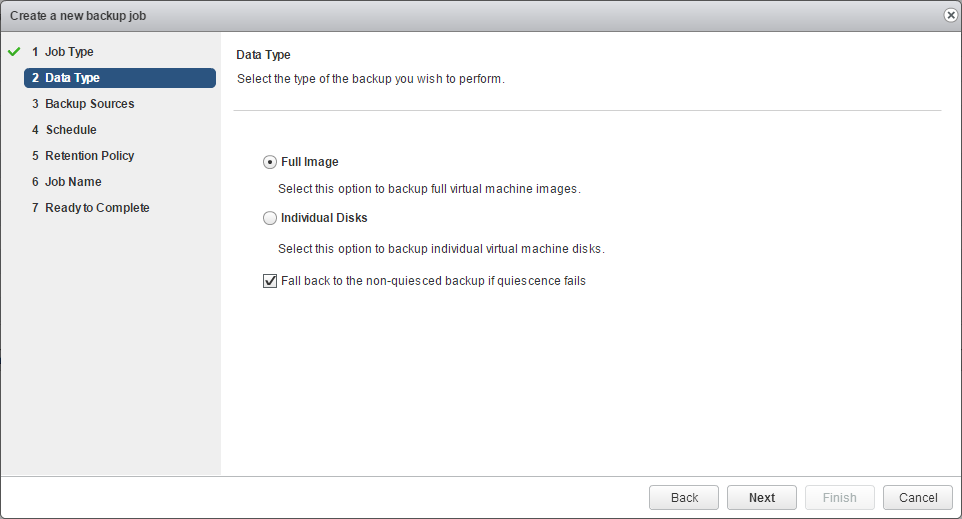Click the 'backup individual virtual machine disks' description
Viewport: 962px width, 519px height.
pos(441,249)
